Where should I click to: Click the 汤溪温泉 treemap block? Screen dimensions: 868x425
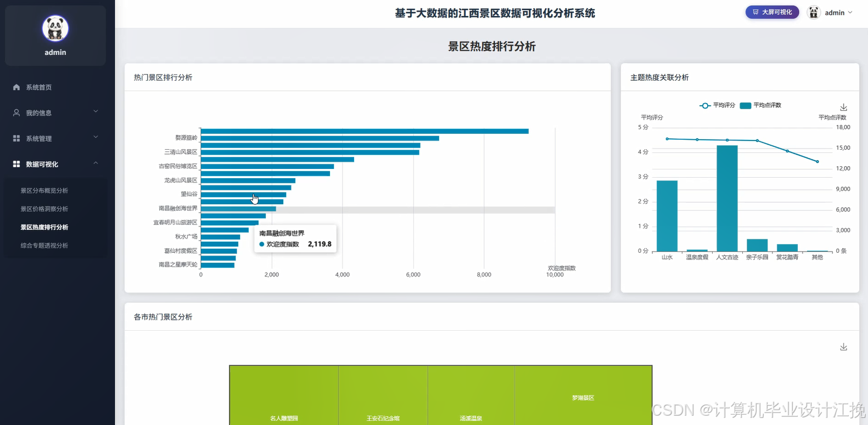pyautogui.click(x=471, y=395)
